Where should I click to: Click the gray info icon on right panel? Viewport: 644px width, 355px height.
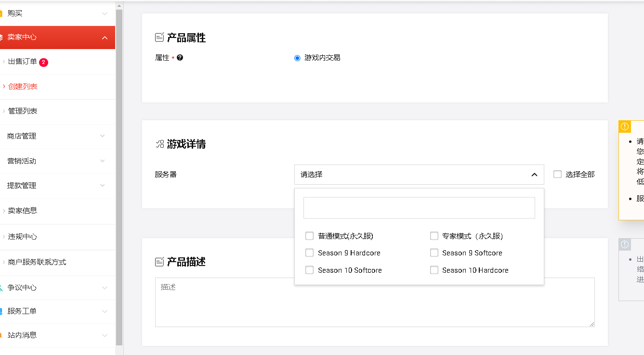(x=625, y=244)
